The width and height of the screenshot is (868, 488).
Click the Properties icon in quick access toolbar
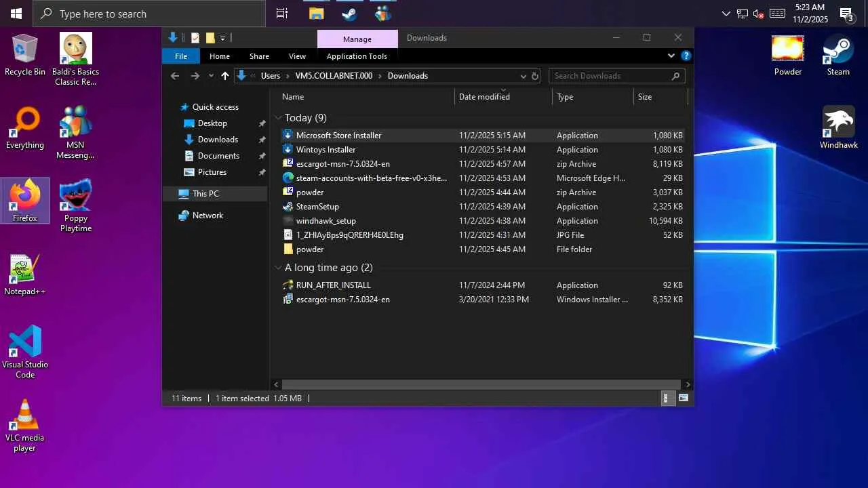pos(195,38)
